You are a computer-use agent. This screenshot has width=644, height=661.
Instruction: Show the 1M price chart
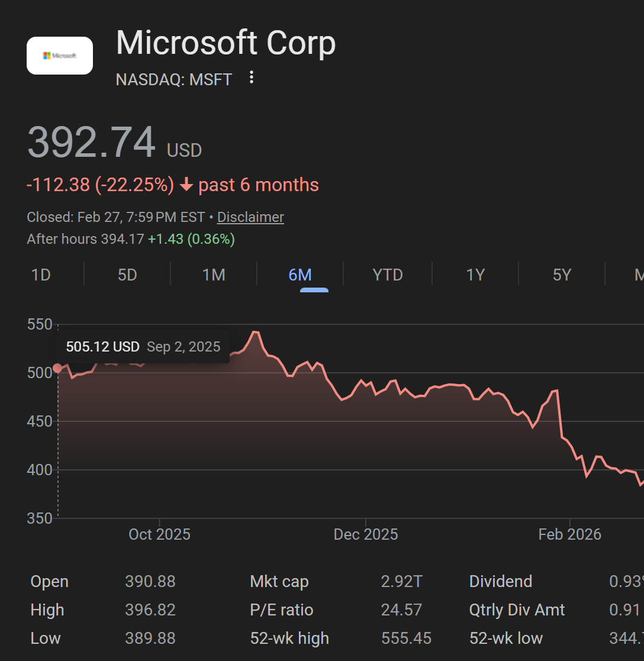tap(214, 275)
